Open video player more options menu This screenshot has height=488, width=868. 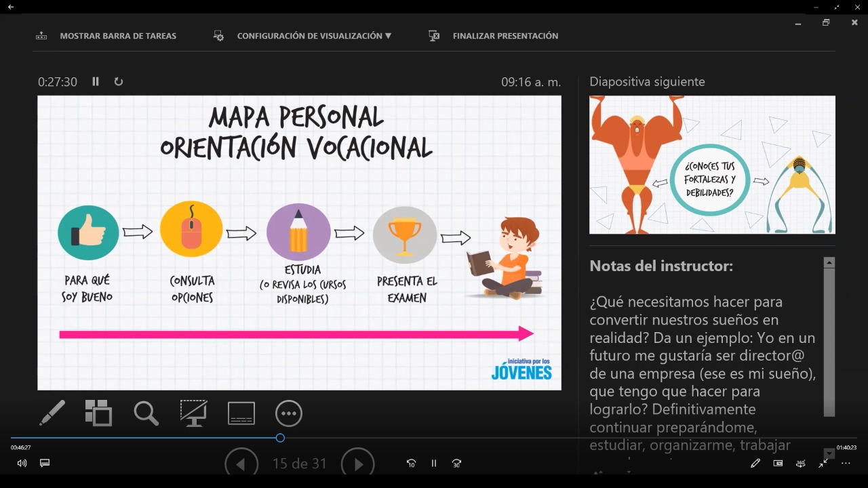click(846, 464)
